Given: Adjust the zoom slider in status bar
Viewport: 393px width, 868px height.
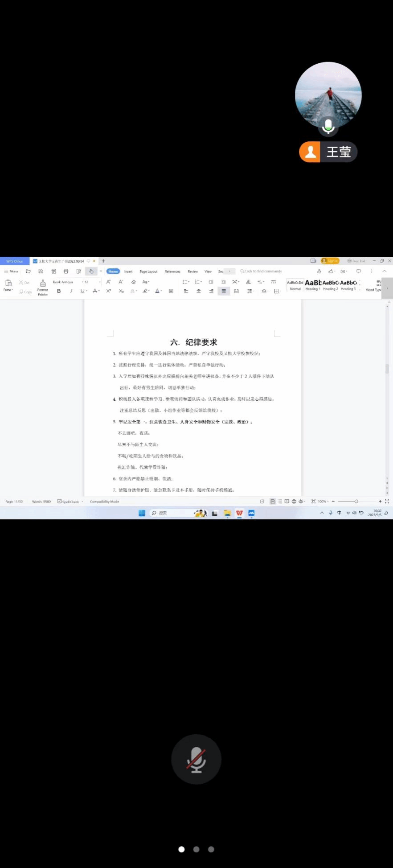Looking at the screenshot, I should coord(356,502).
